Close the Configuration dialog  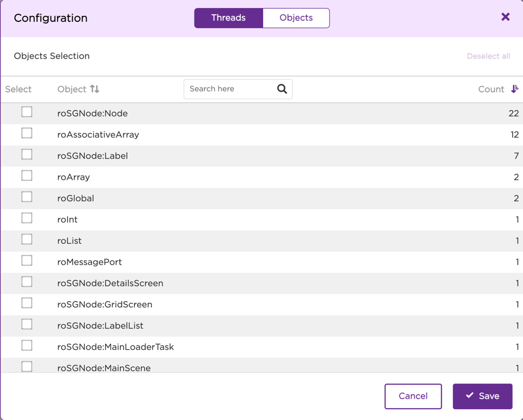point(505,16)
